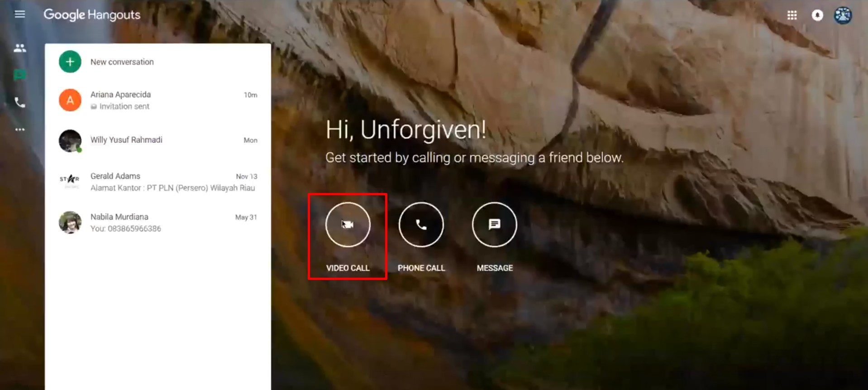Click the PHONE CALL label
868x390 pixels.
point(421,268)
